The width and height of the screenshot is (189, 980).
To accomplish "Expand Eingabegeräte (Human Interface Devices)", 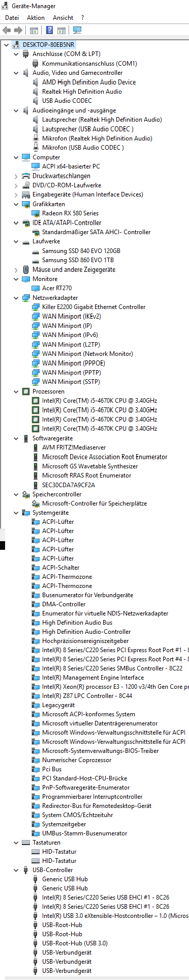I will [x=16, y=194].
